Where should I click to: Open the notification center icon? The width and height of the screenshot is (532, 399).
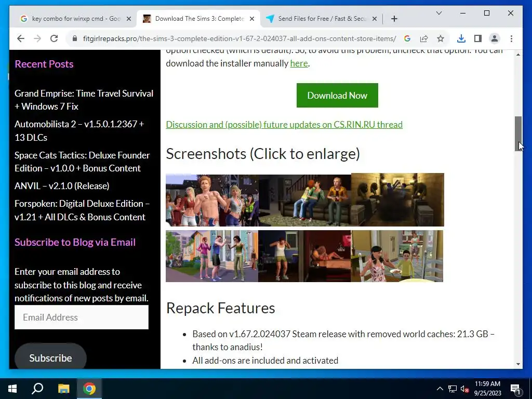tap(515, 389)
